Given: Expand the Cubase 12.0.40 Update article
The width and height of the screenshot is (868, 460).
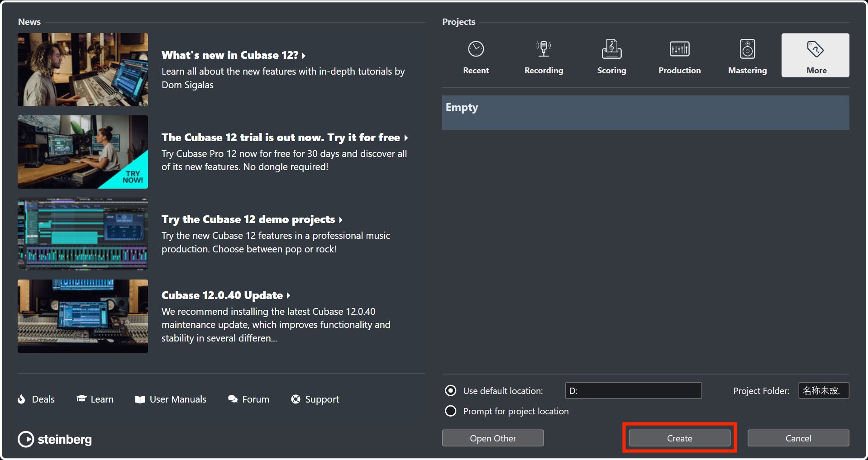Looking at the screenshot, I should click(222, 295).
